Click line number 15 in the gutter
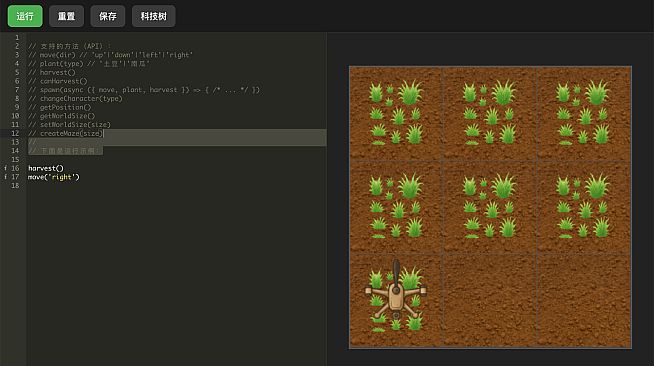 pos(15,160)
